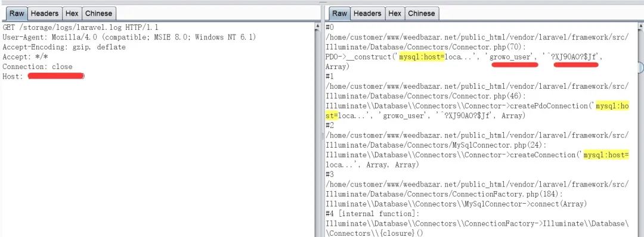
Task: Switch to Hex tab in request pane
Action: pyautogui.click(x=72, y=14)
